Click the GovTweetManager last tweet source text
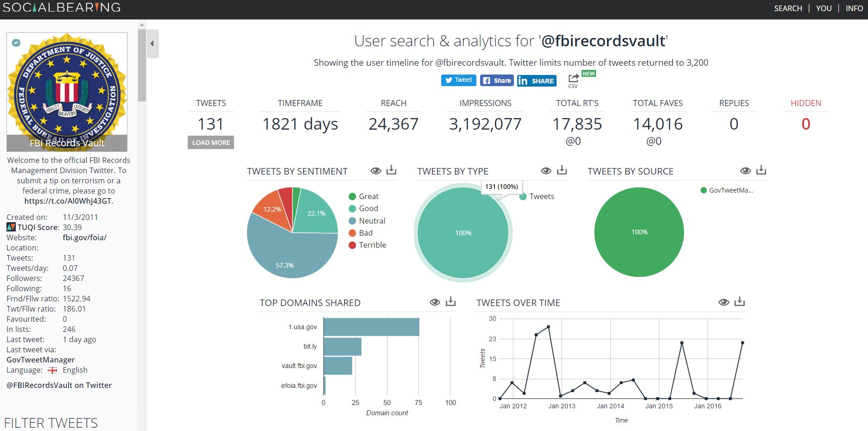 click(x=41, y=360)
